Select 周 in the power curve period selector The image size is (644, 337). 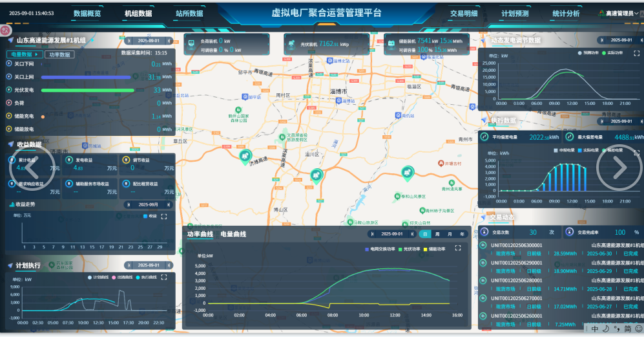[438, 234]
